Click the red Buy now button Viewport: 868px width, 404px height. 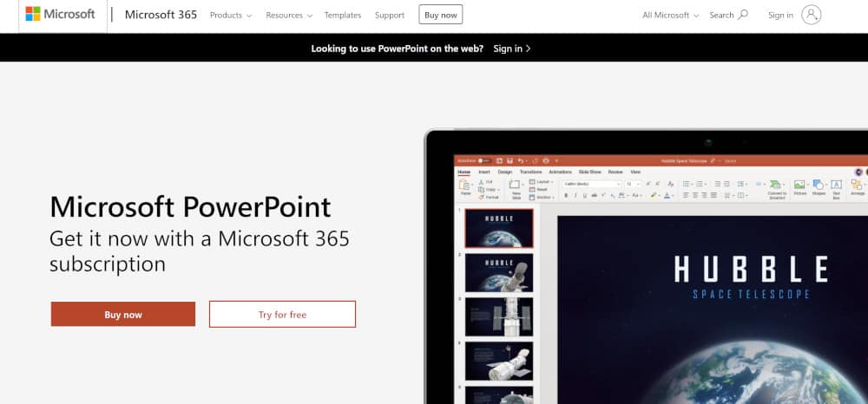[x=123, y=315]
